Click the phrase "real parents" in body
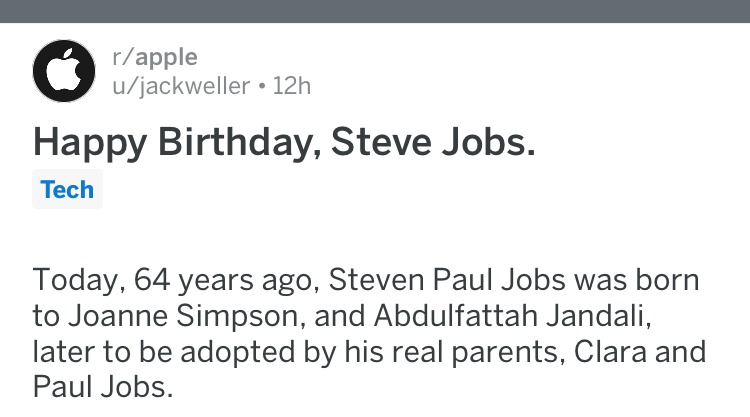750x417 pixels. click(504, 352)
